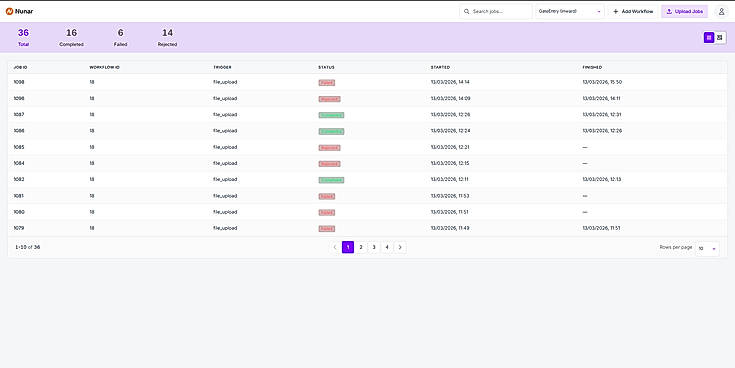Image resolution: width=735 pixels, height=368 pixels.
Task: Click the Rejected badge of job started 14:09
Action: [x=330, y=99]
